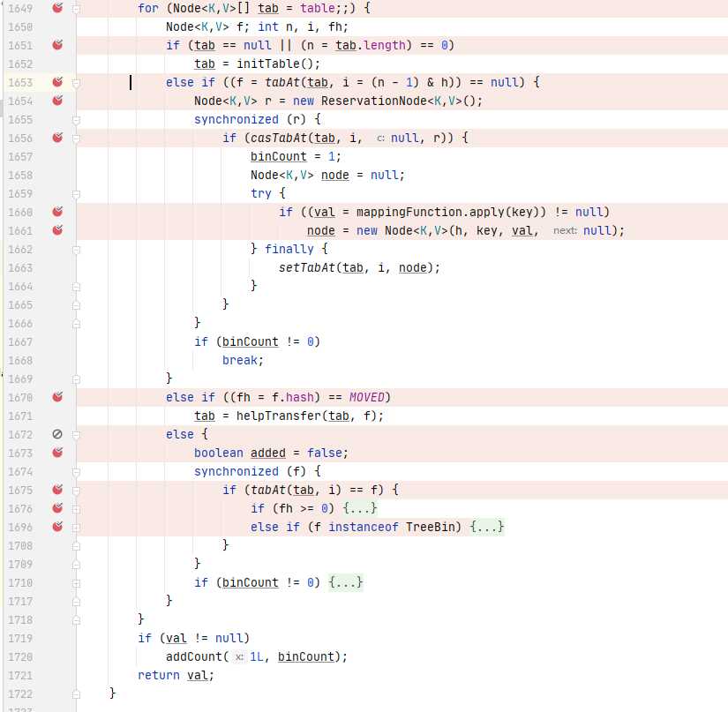Click 'binCount = 1;' on line 1657
The width and height of the screenshot is (728, 712).
296,156
